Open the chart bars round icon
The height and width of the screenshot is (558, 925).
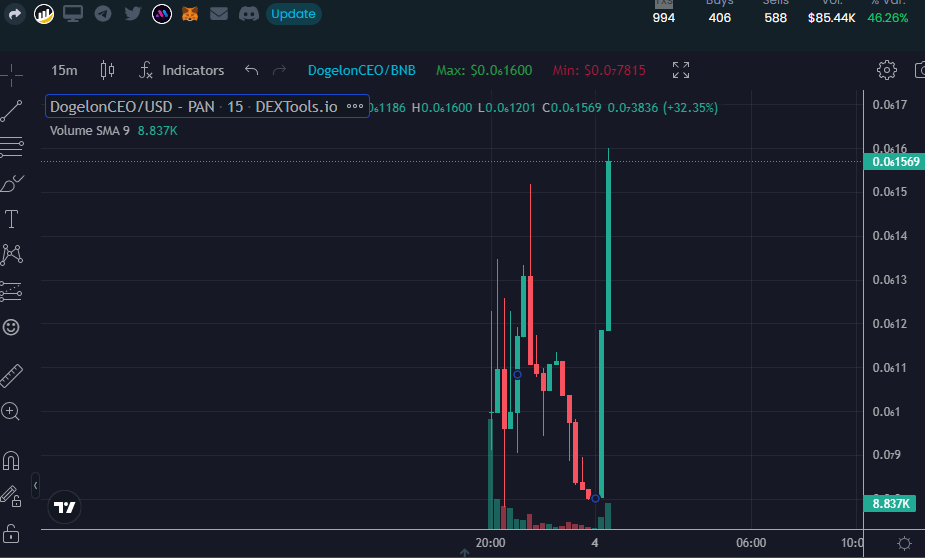click(x=44, y=14)
